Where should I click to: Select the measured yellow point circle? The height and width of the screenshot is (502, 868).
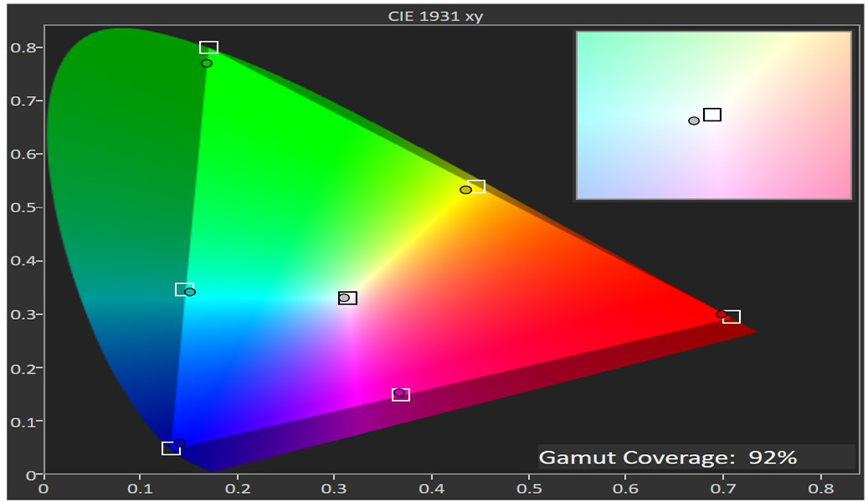pyautogui.click(x=465, y=190)
